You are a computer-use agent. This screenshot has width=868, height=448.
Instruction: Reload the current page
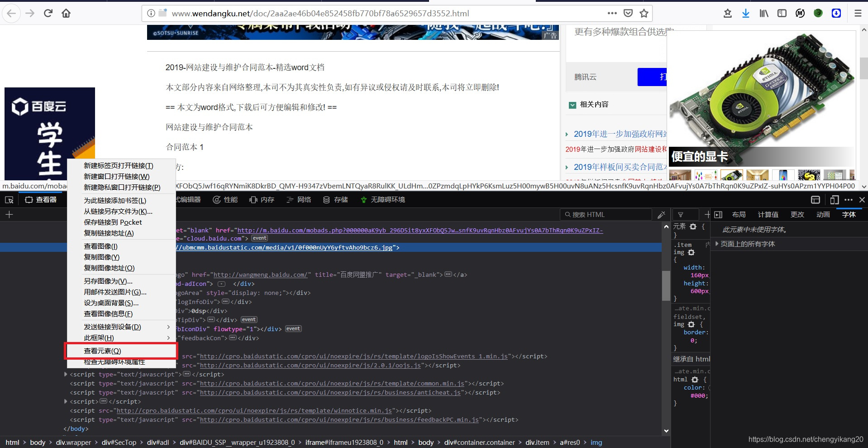(48, 14)
